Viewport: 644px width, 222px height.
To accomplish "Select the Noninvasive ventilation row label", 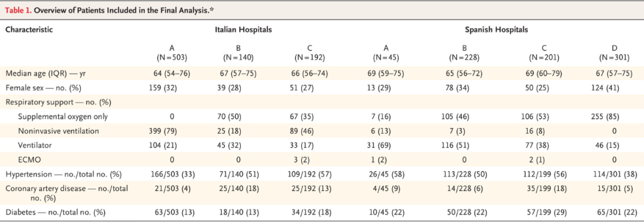I will 54,131.
